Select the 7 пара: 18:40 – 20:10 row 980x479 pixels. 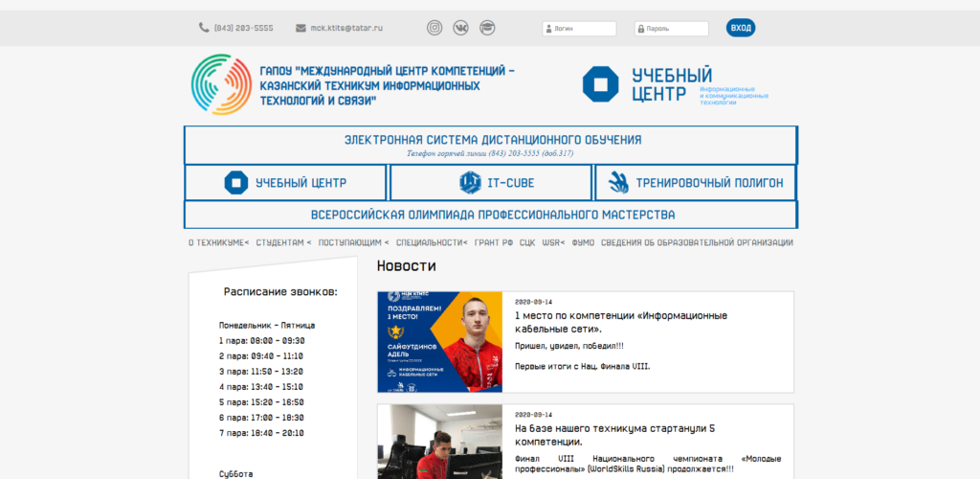pyautogui.click(x=261, y=433)
